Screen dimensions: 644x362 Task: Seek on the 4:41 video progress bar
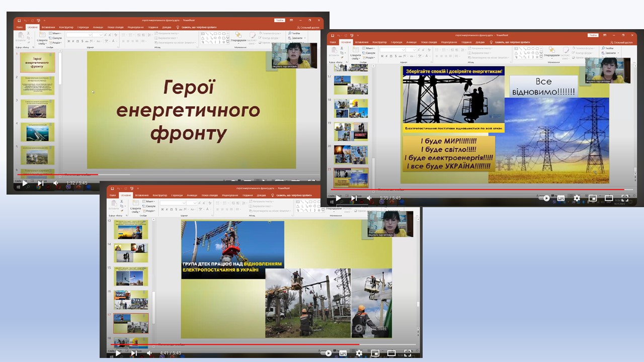click(264, 344)
